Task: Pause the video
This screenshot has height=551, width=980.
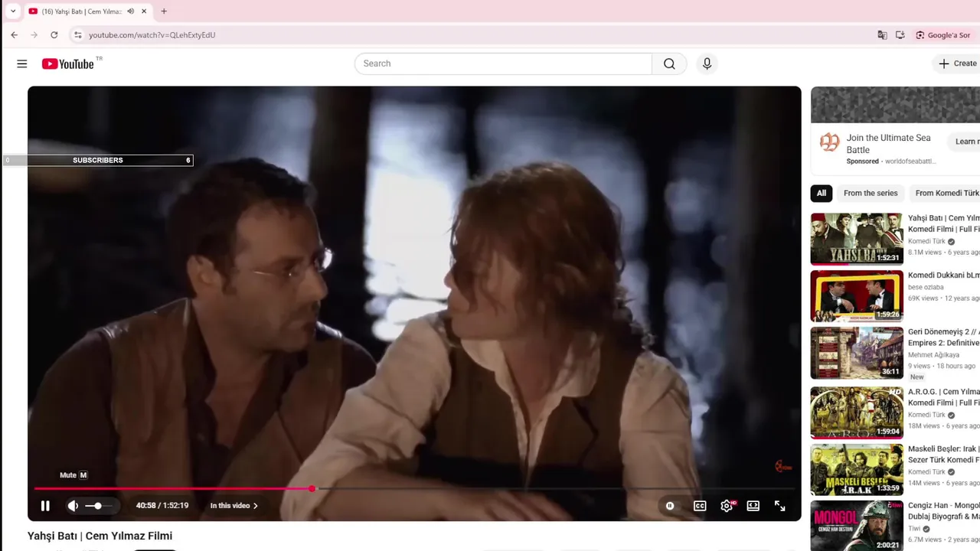Action: [x=45, y=506]
